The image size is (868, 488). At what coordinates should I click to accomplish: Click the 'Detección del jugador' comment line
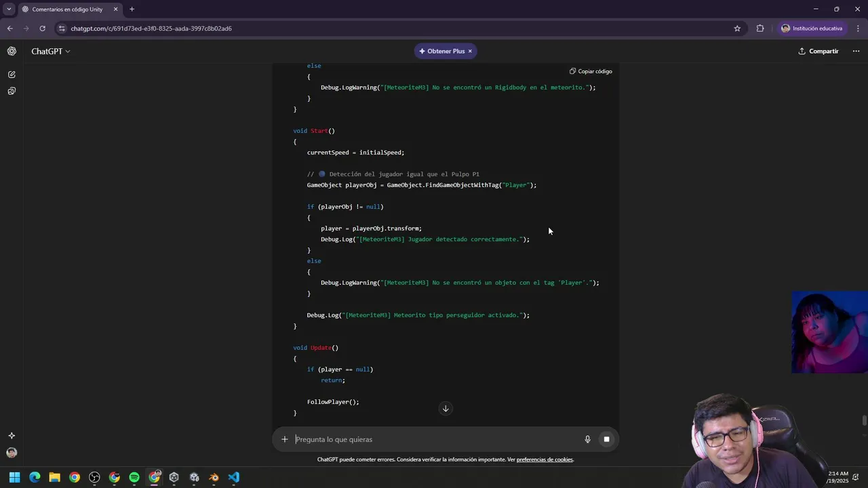pos(393,174)
